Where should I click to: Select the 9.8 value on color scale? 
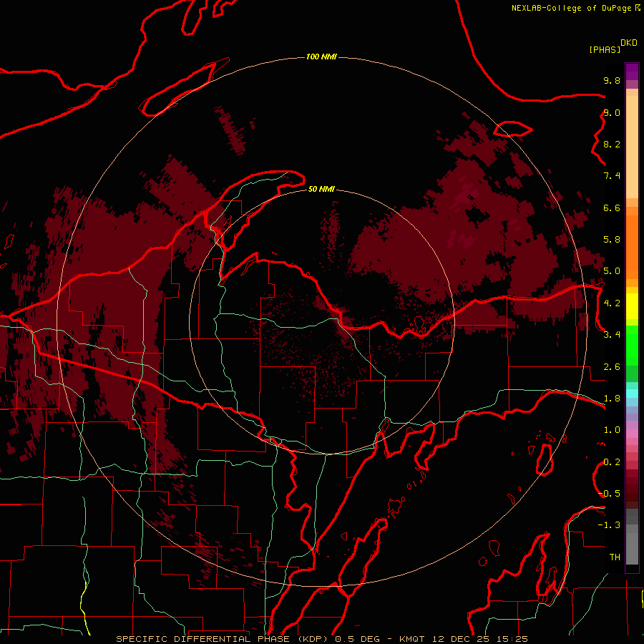[x=612, y=80]
